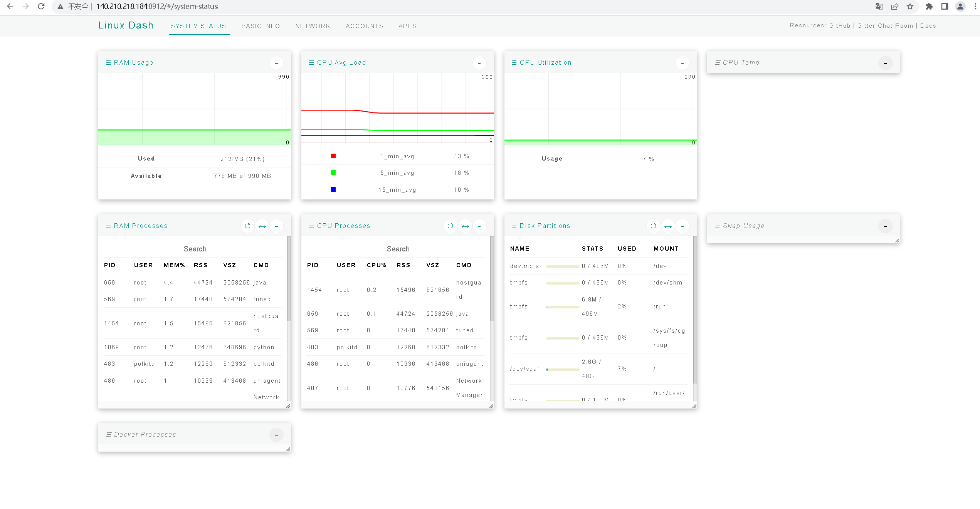
Task: Collapse the CPU Utilization widget
Action: pos(682,63)
